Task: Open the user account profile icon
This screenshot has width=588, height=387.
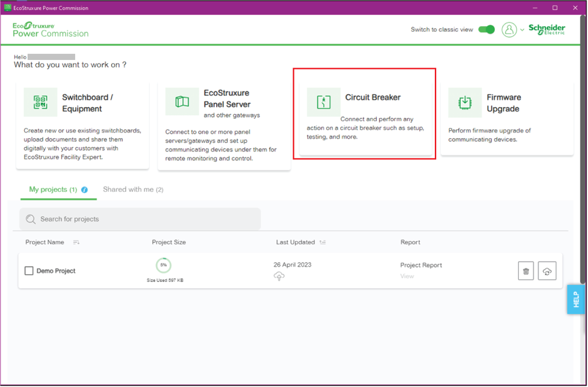Action: (509, 30)
